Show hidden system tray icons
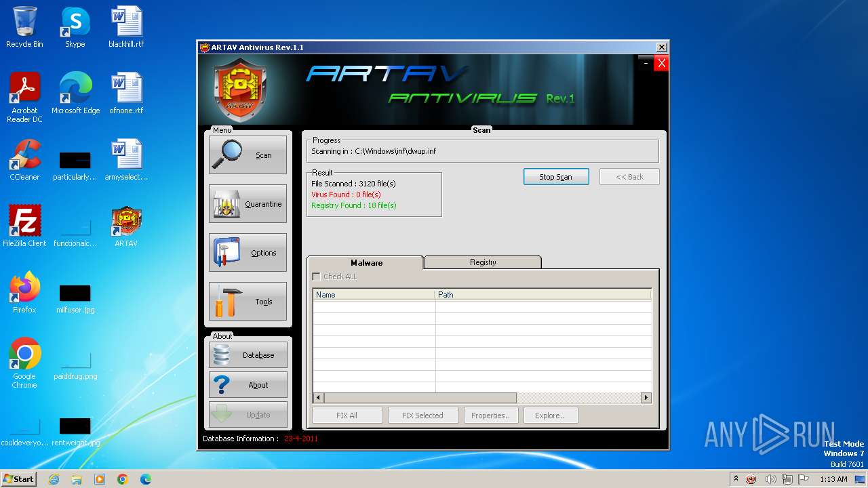Viewport: 868px width, 488px height. point(736,479)
